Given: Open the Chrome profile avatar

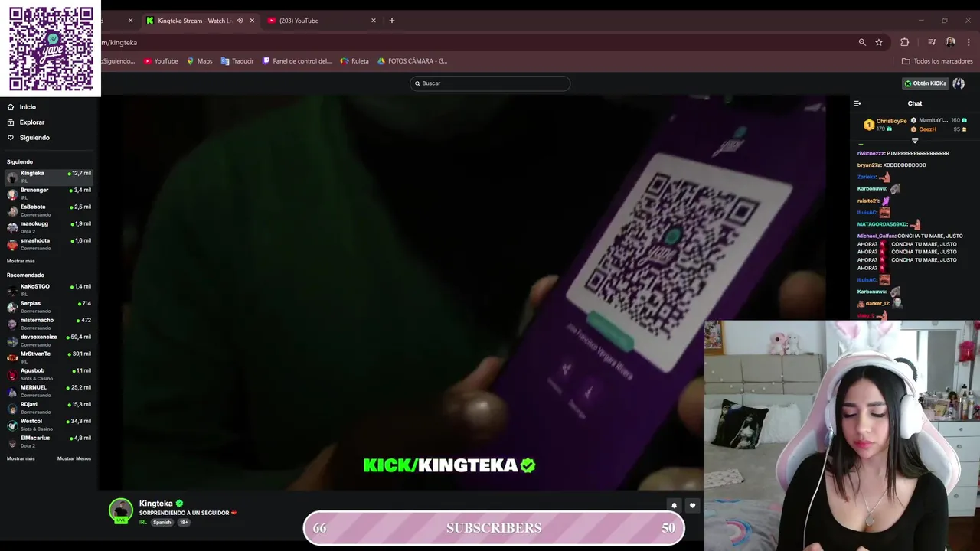Looking at the screenshot, I should 950,42.
